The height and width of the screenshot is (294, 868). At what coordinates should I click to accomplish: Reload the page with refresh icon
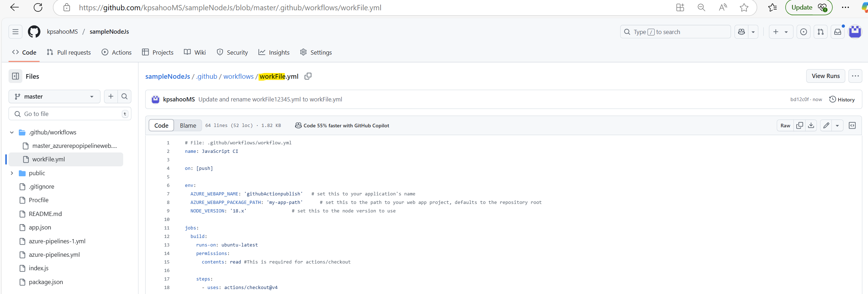click(x=38, y=7)
